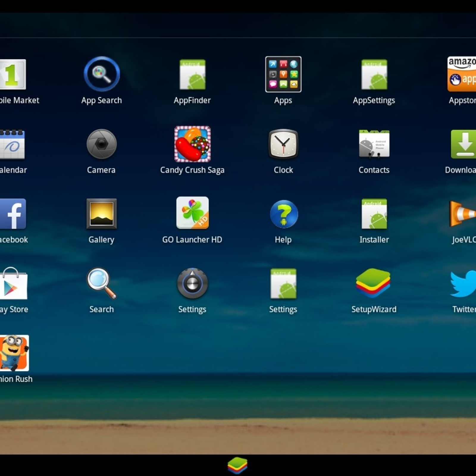Click the "Candy Crush Saga" label
476x476 pixels.
(x=192, y=170)
